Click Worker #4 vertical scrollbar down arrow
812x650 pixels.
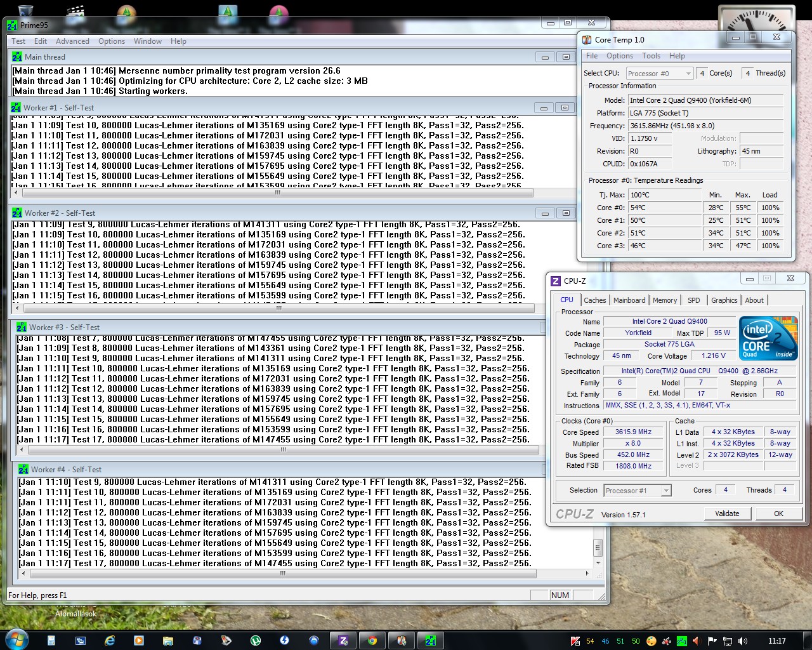tap(598, 562)
